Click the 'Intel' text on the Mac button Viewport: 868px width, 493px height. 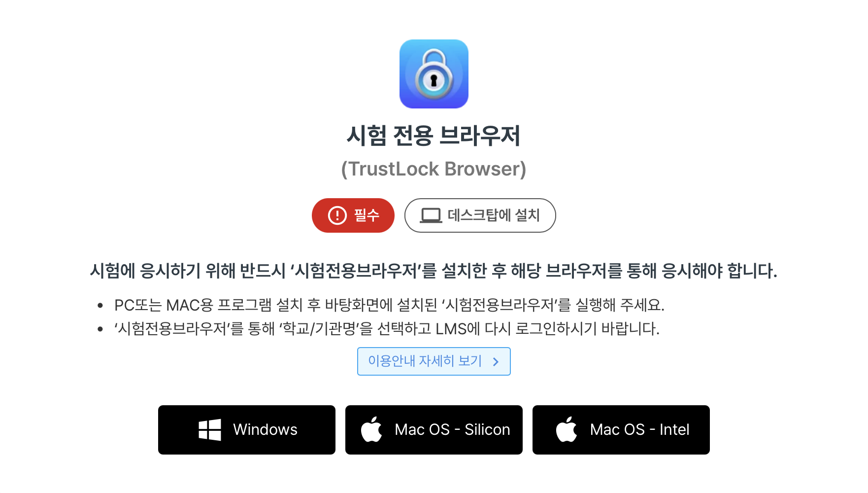point(674,429)
